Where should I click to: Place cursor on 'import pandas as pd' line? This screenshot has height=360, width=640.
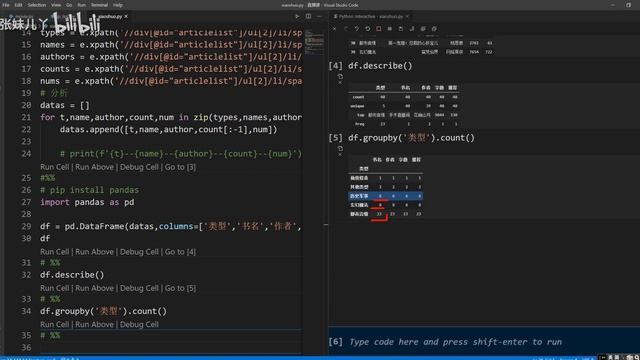click(x=87, y=202)
